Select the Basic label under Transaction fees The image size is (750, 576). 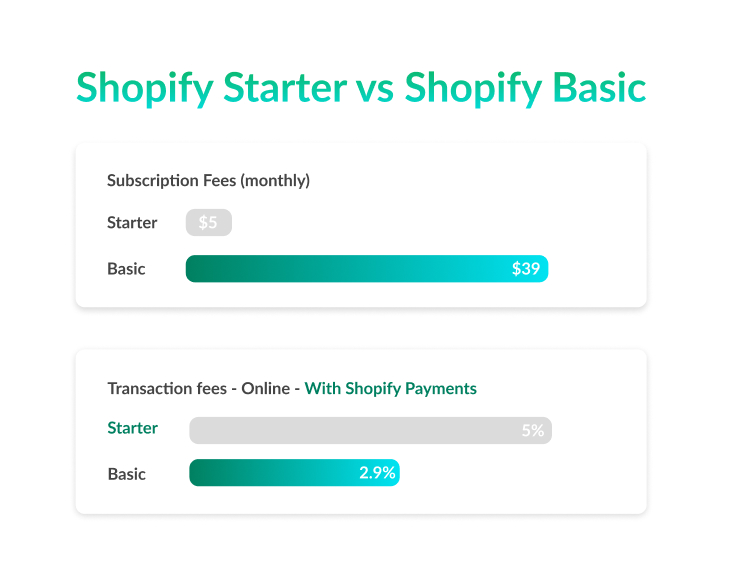coord(126,474)
